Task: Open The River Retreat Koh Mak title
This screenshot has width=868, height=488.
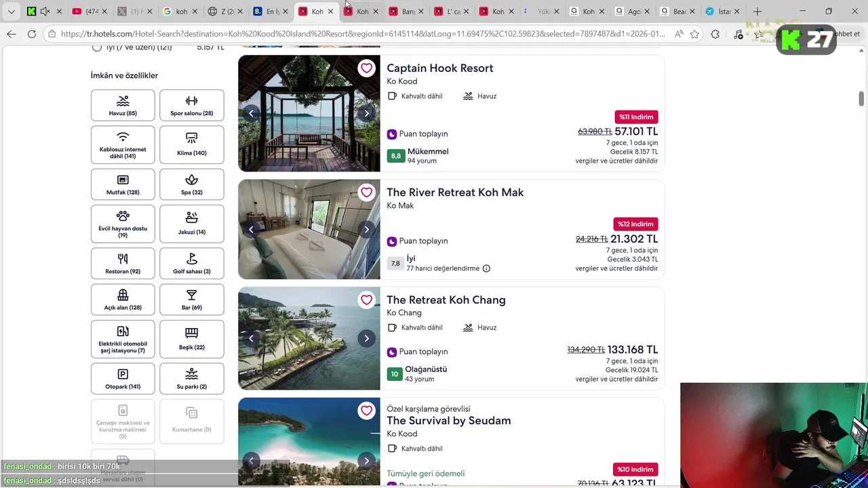Action: (x=455, y=192)
